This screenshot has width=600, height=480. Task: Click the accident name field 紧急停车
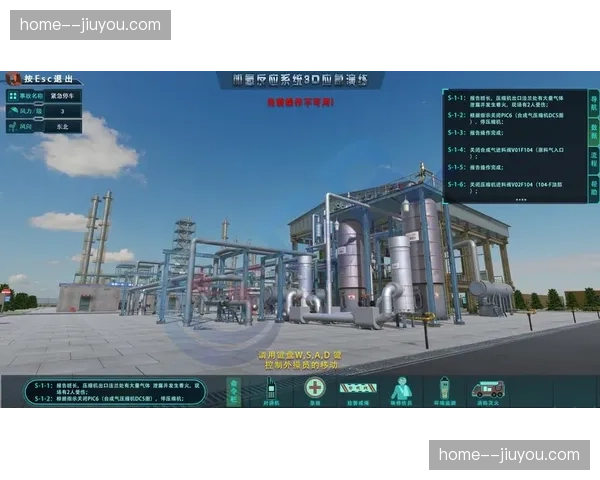coord(63,96)
